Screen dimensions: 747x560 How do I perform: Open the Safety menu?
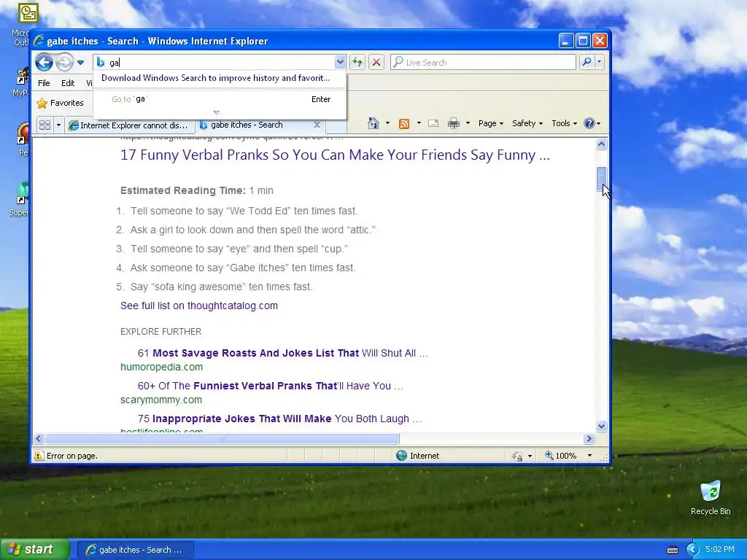pos(527,123)
